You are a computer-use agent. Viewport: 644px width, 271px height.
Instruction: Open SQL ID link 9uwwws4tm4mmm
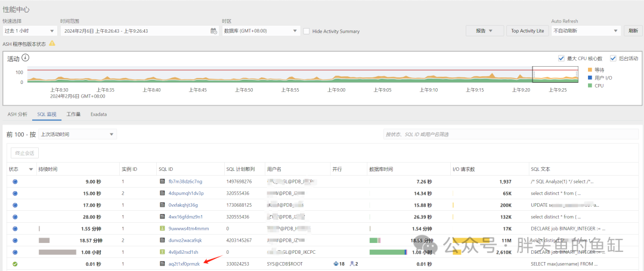click(x=188, y=228)
